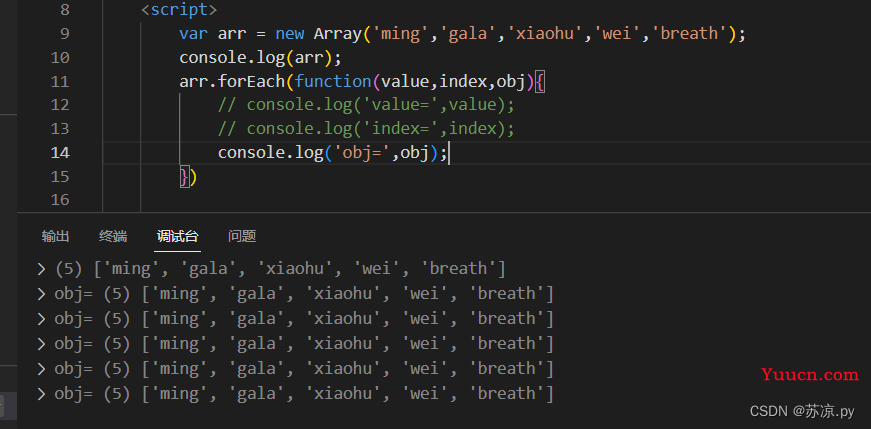This screenshot has height=429, width=871.
Task: Click the 'obj=' string on line 14
Action: coord(362,153)
